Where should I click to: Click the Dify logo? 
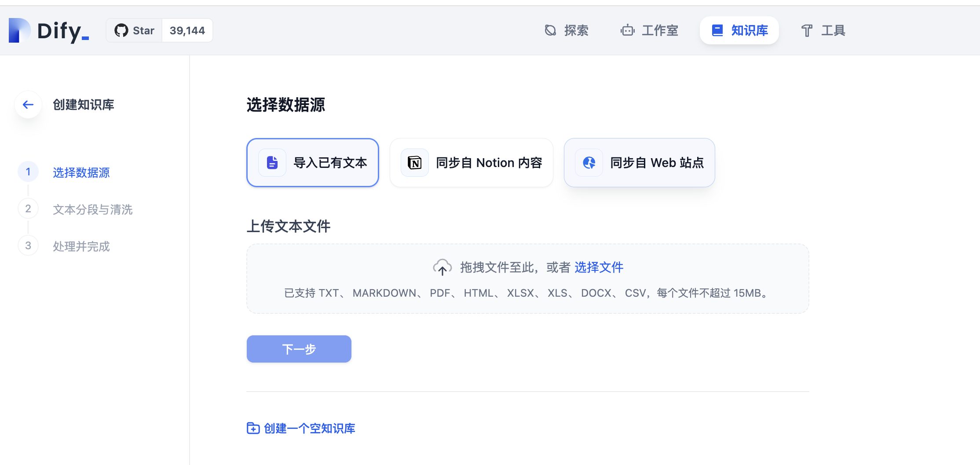click(49, 31)
